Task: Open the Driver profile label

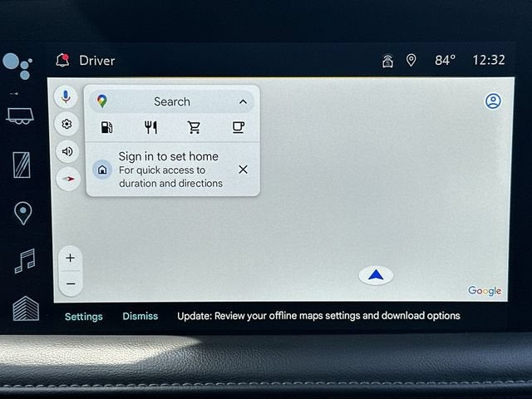Action: (x=97, y=61)
